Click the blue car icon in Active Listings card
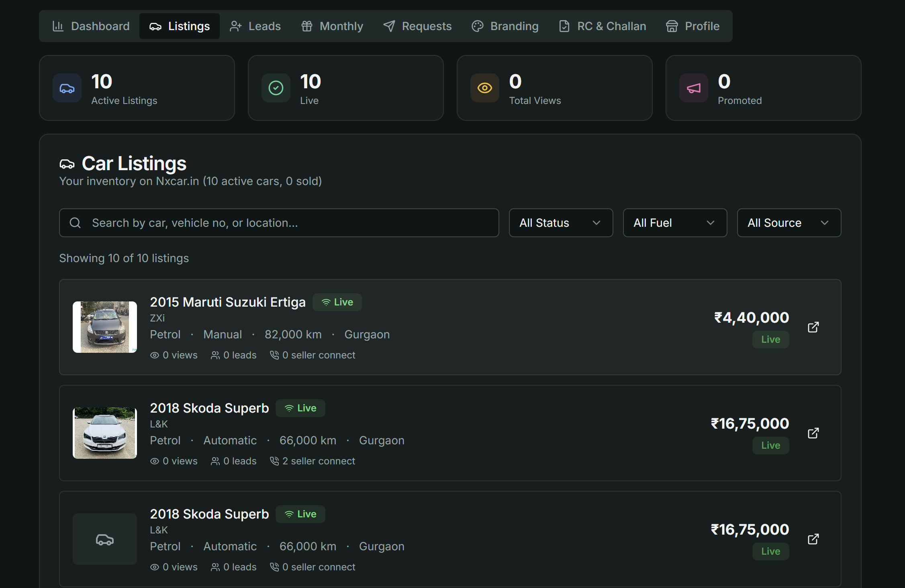Image resolution: width=905 pixels, height=588 pixels. pos(67,88)
